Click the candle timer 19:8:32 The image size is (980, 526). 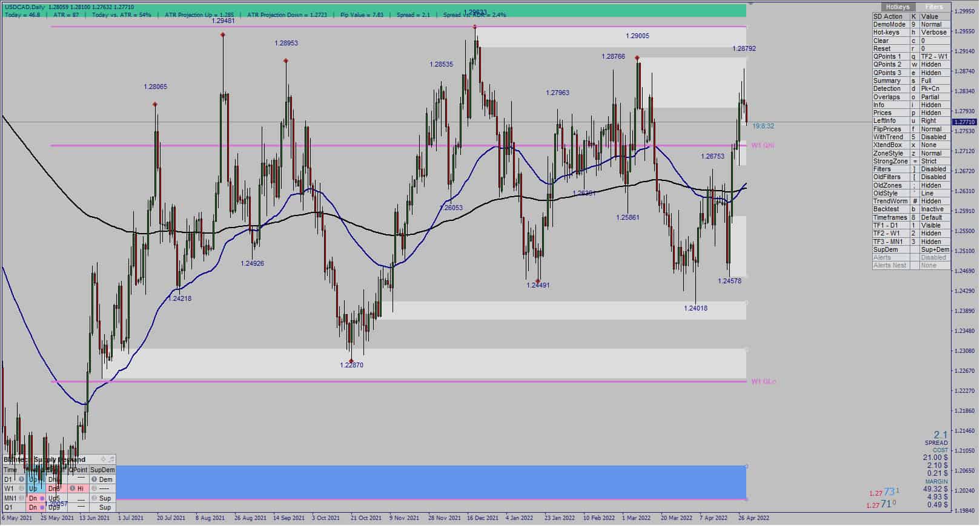coord(763,126)
